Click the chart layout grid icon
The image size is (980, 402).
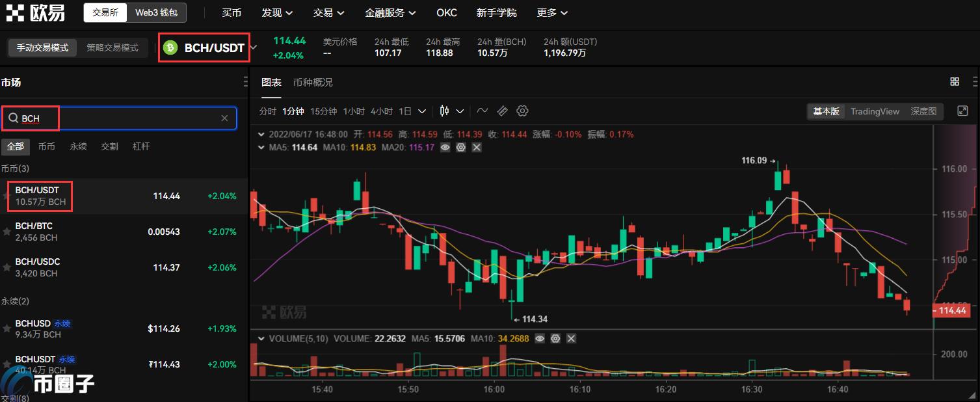click(955, 81)
